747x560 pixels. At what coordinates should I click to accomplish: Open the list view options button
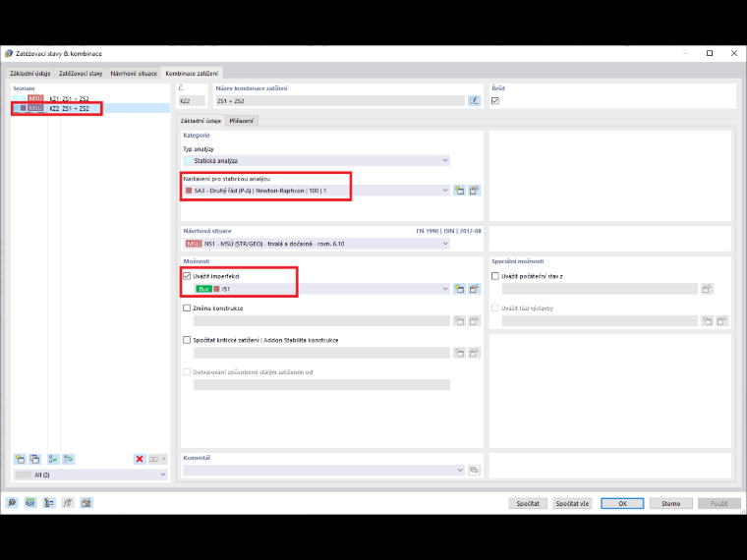[x=157, y=459]
